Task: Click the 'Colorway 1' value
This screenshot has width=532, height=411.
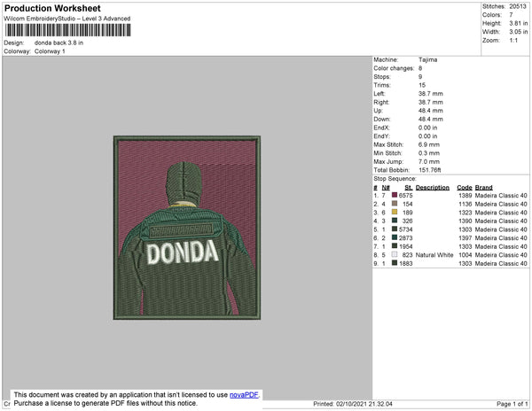Action: pyautogui.click(x=50, y=51)
